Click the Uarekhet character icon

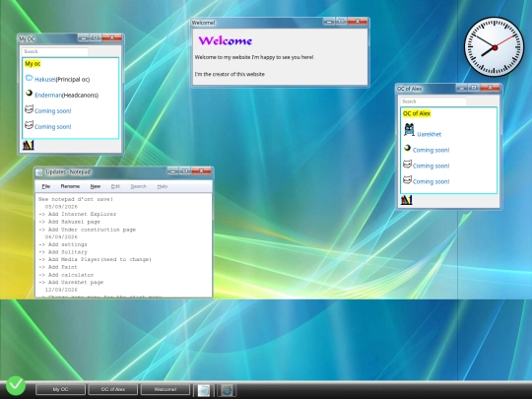(x=409, y=130)
